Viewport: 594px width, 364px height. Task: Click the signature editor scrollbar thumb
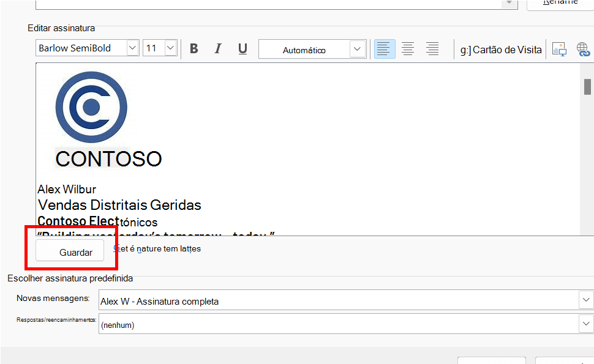coord(587,87)
